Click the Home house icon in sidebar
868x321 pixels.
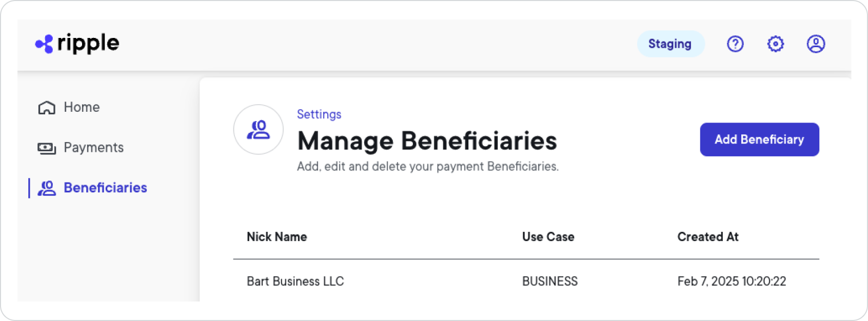tap(47, 108)
